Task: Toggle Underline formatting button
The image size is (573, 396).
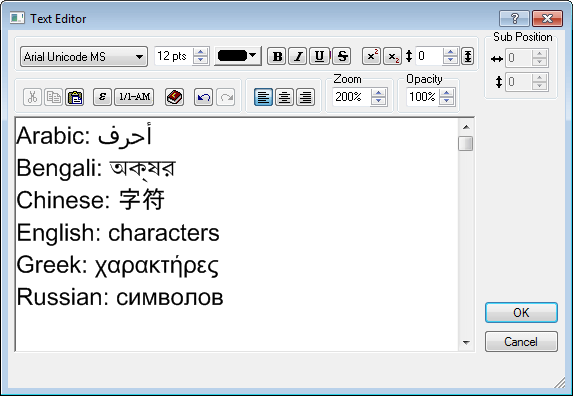Action: (319, 56)
